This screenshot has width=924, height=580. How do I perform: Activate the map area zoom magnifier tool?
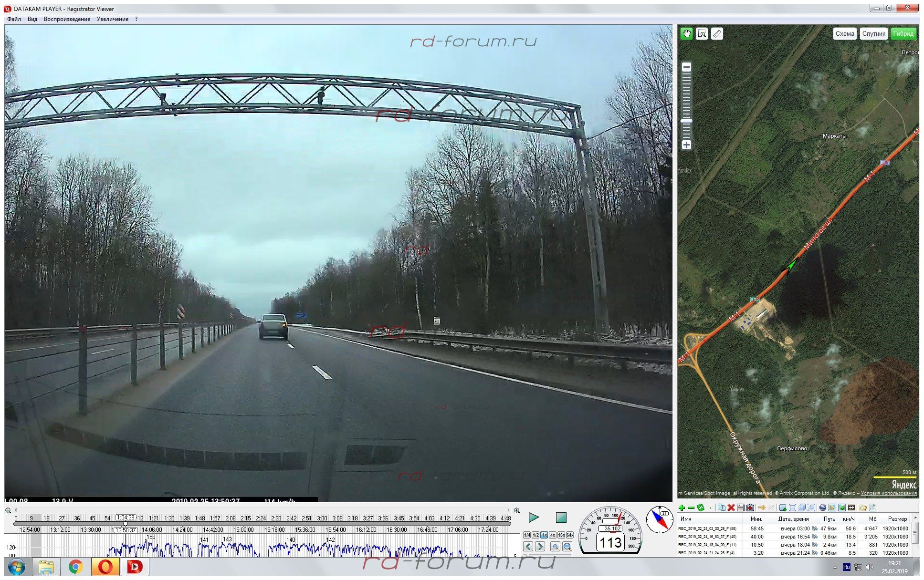tap(702, 34)
